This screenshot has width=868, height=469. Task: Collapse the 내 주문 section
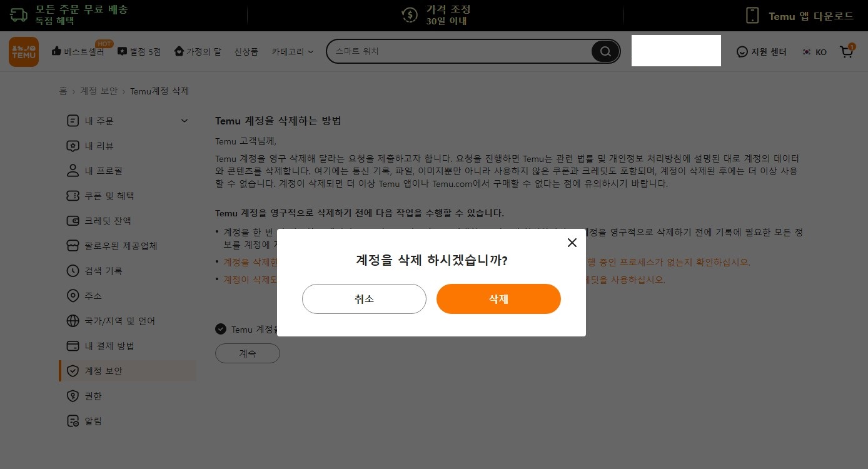[x=184, y=121]
